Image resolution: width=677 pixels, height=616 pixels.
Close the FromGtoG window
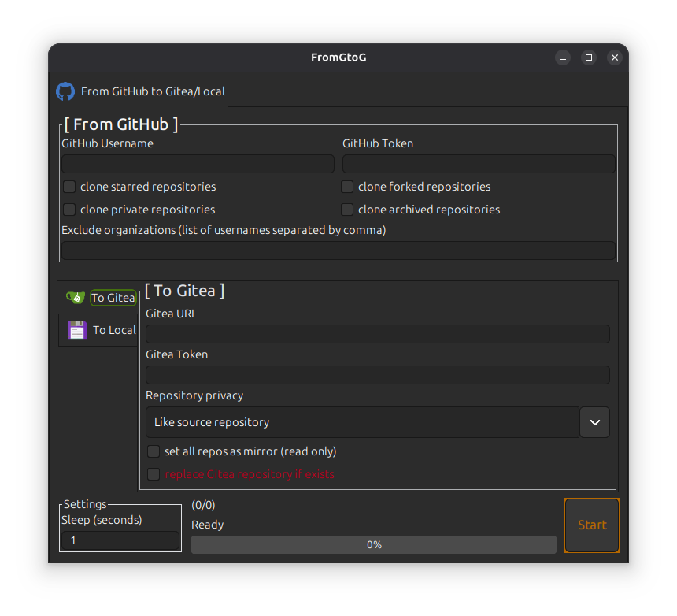click(x=614, y=58)
